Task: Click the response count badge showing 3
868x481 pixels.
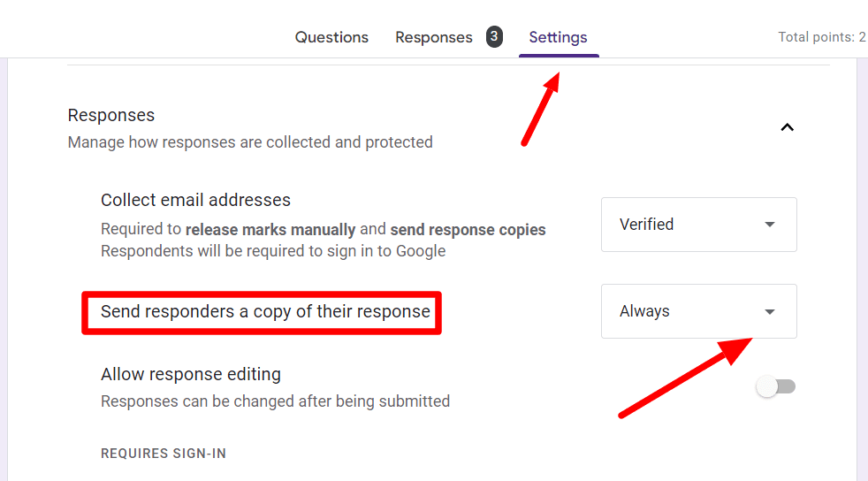Action: pyautogui.click(x=494, y=36)
